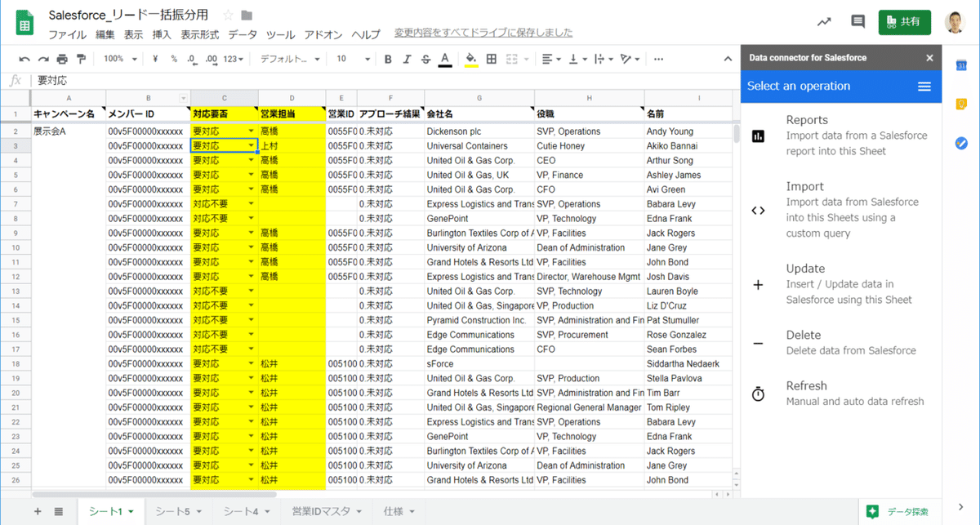Open Google Calendar from the side panel
980x525 pixels.
point(961,65)
